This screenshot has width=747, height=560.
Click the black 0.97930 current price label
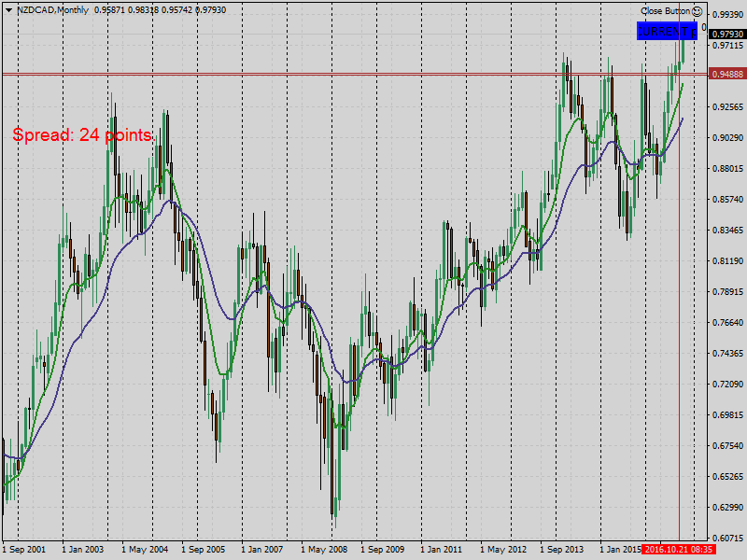click(x=727, y=35)
